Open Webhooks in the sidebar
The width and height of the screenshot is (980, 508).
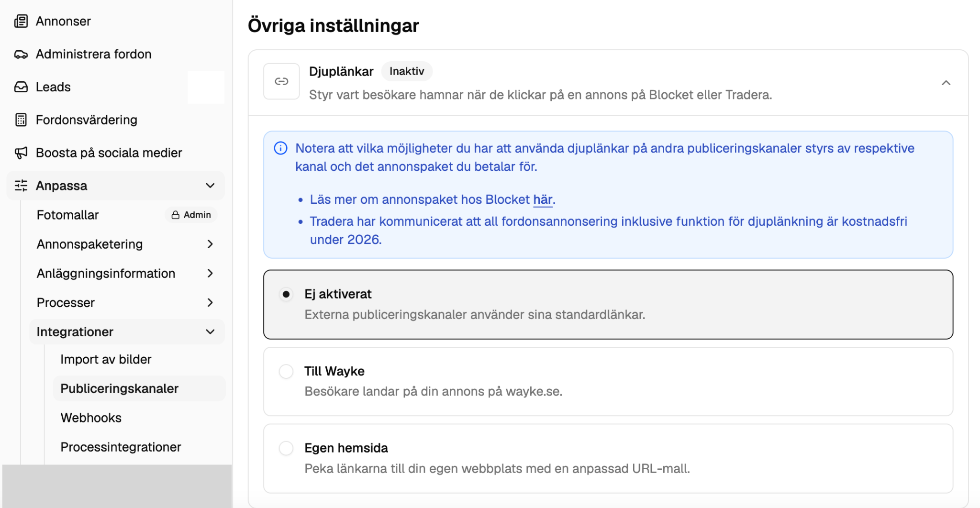[91, 418]
